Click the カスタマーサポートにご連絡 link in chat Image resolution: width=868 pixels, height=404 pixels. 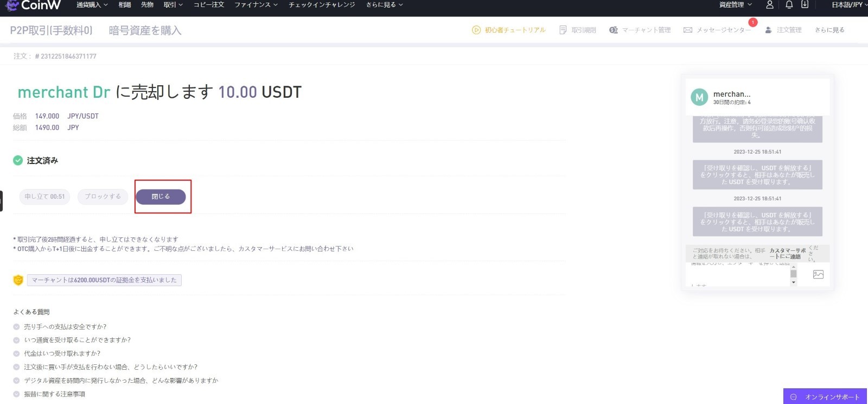[x=787, y=254]
